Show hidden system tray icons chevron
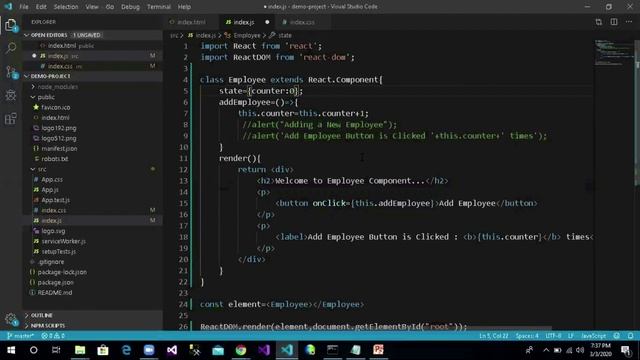640x360 pixels. (546, 350)
